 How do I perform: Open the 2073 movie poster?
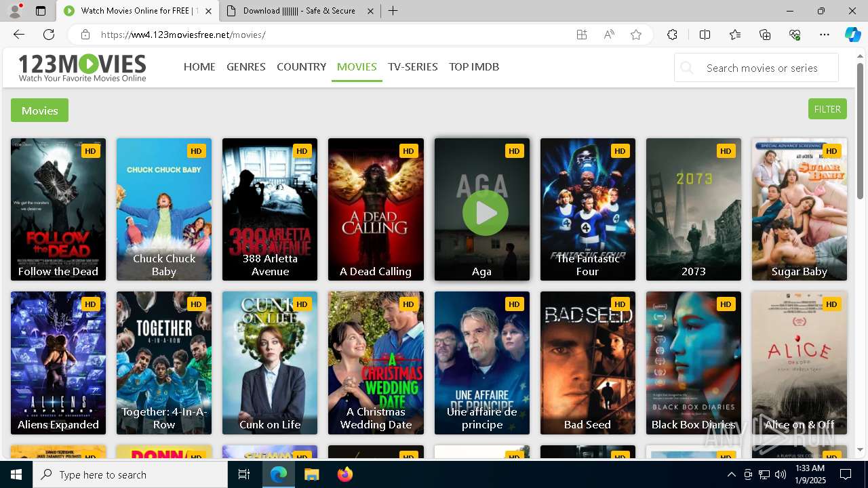(x=694, y=209)
